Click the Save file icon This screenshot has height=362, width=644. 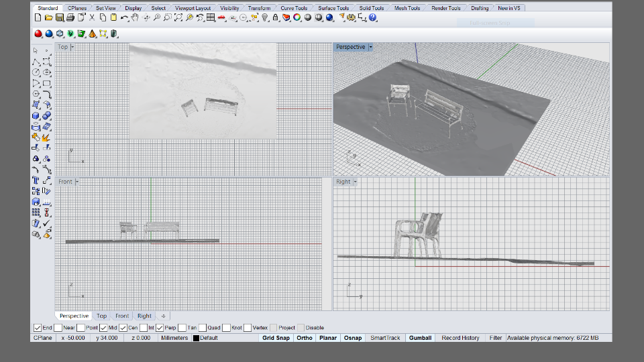(x=59, y=17)
